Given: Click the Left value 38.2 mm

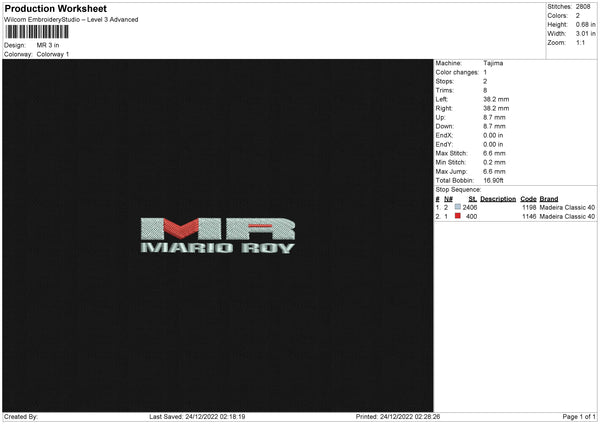Looking at the screenshot, I should click(496, 99).
